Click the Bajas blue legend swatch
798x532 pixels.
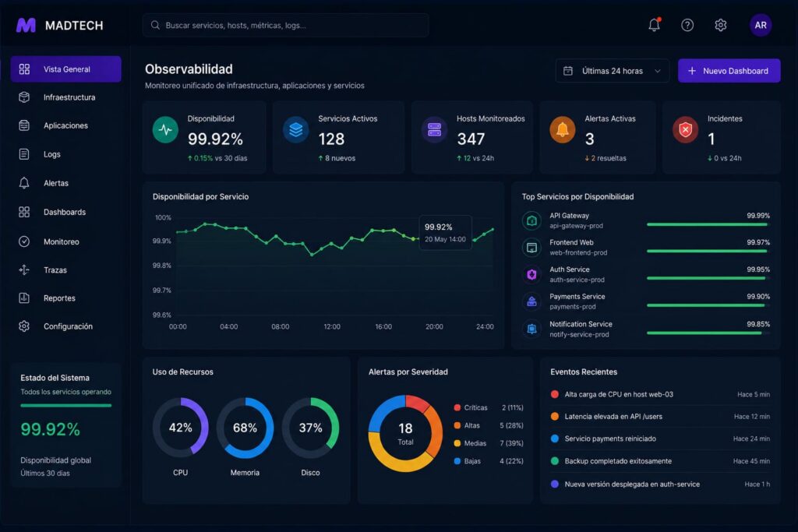[457, 461]
